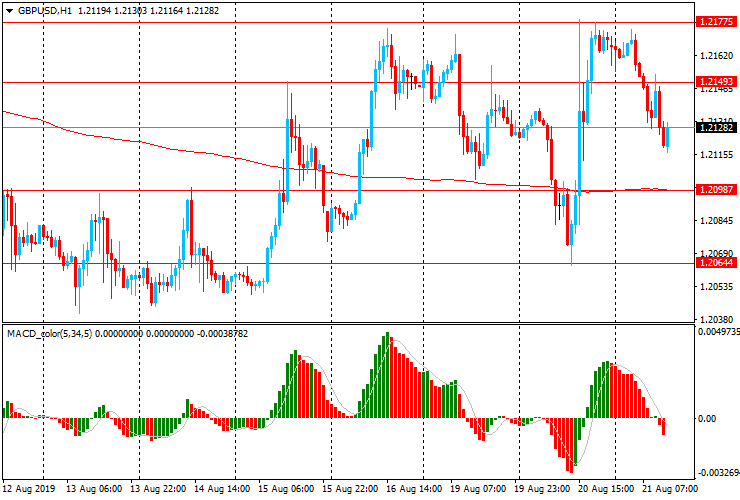Viewport: 740px width, 500px height.
Task: Click the black 1.21282 current price tag
Action: coord(716,127)
